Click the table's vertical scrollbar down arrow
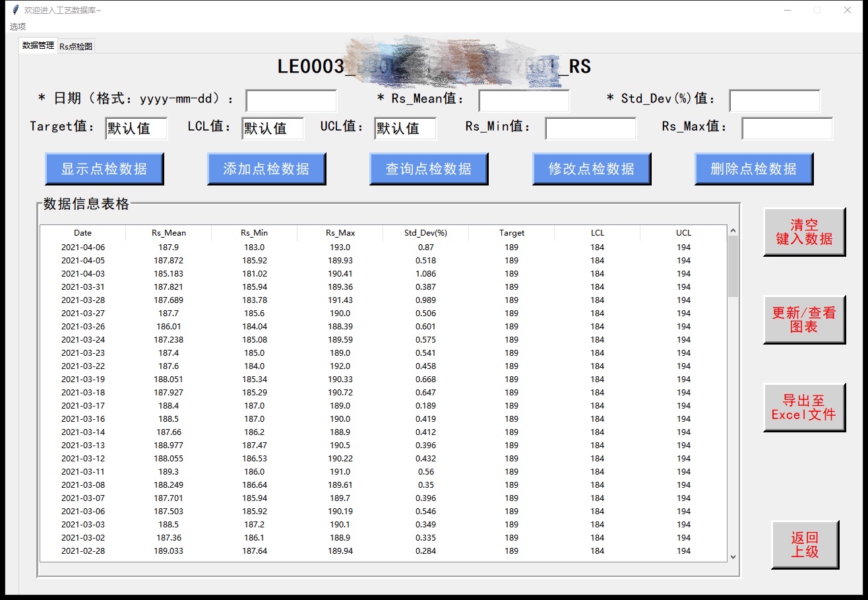Viewport: 868px width, 600px height. coord(733,556)
